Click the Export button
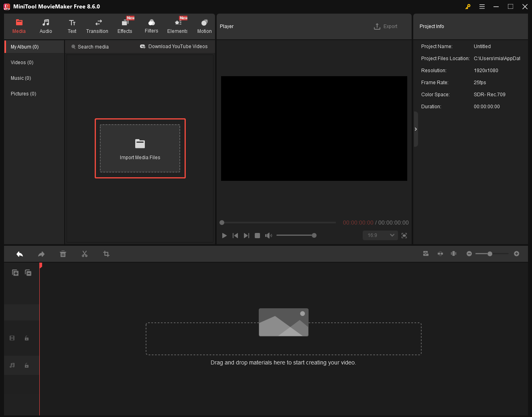This screenshot has height=417, width=532. 386,26
